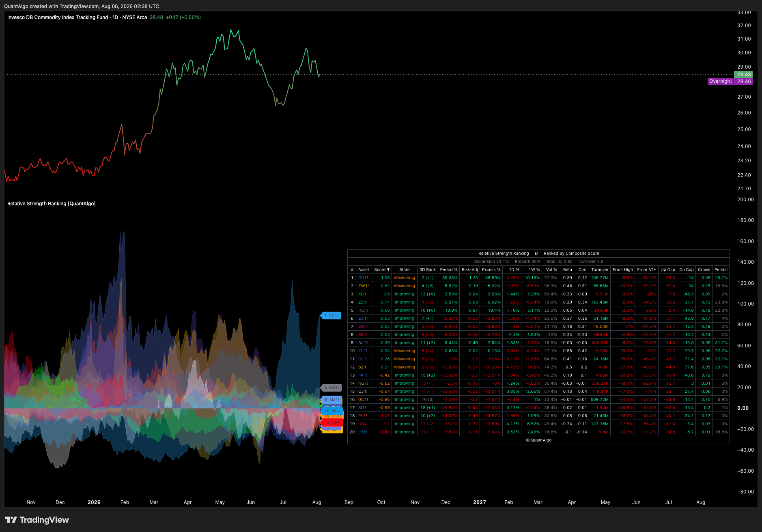This screenshot has height=532, width=762.
Task: Click the KC1! asset in the table
Action: pyautogui.click(x=363, y=294)
